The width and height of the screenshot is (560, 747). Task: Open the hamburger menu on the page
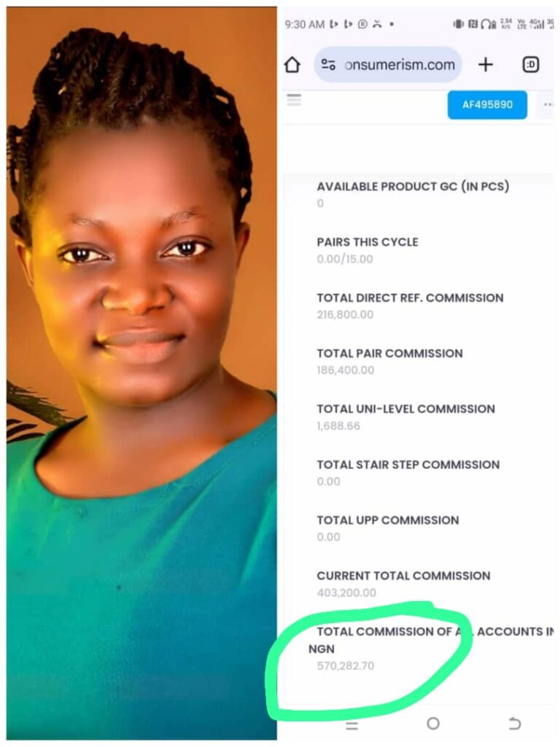294,100
